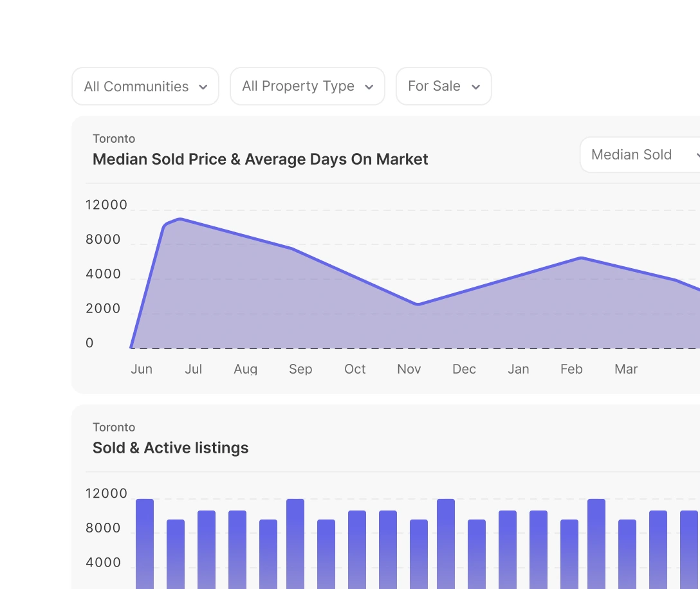Open the For Sale dropdown

tap(443, 86)
